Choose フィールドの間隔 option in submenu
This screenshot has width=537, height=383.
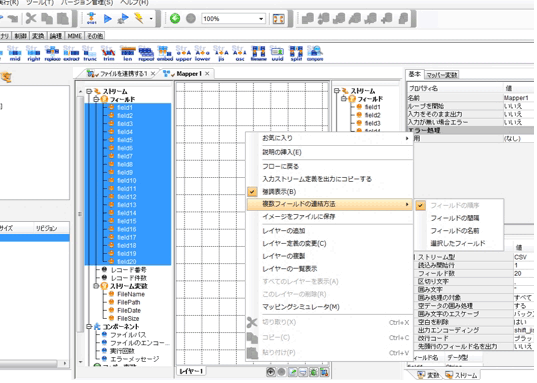click(455, 218)
